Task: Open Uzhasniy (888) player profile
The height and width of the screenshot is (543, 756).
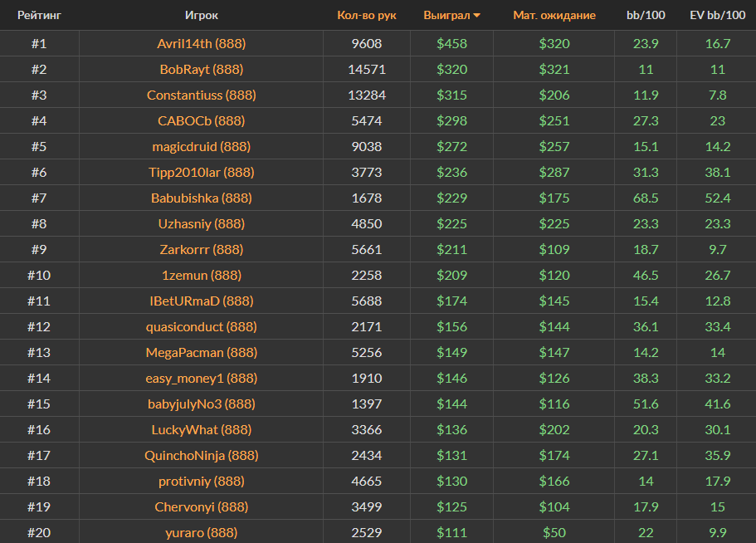Action: pyautogui.click(x=201, y=223)
